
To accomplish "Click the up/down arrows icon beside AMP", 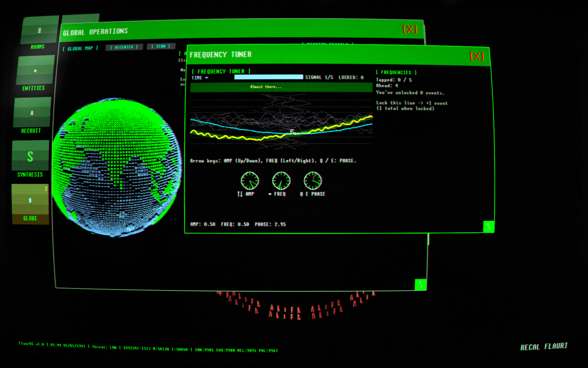I will [240, 194].
